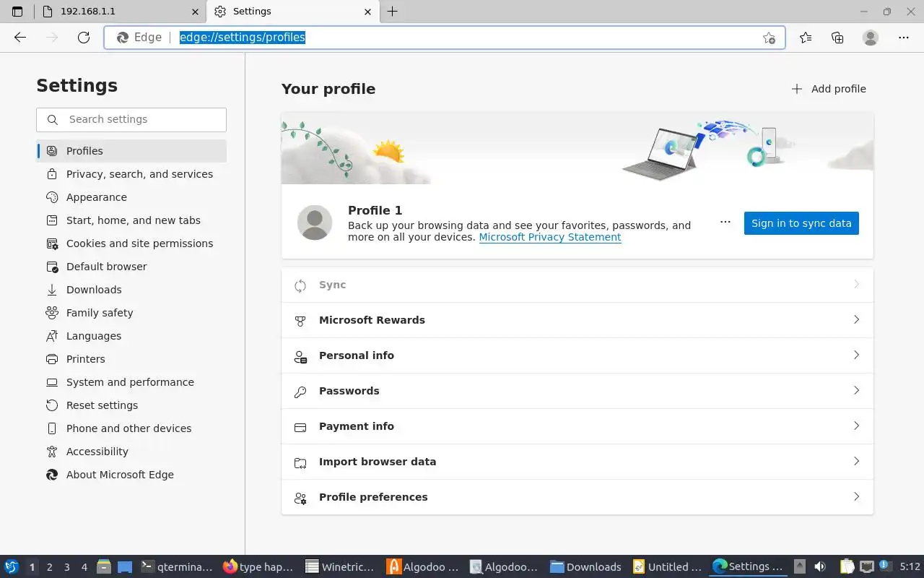The height and width of the screenshot is (578, 924).
Task: Click the browser back arrow
Action: (x=20, y=38)
